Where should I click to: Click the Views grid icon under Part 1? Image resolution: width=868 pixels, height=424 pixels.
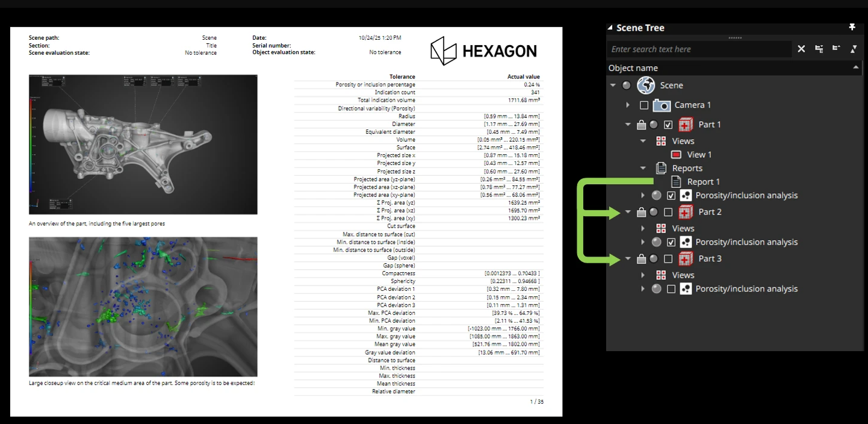(661, 141)
